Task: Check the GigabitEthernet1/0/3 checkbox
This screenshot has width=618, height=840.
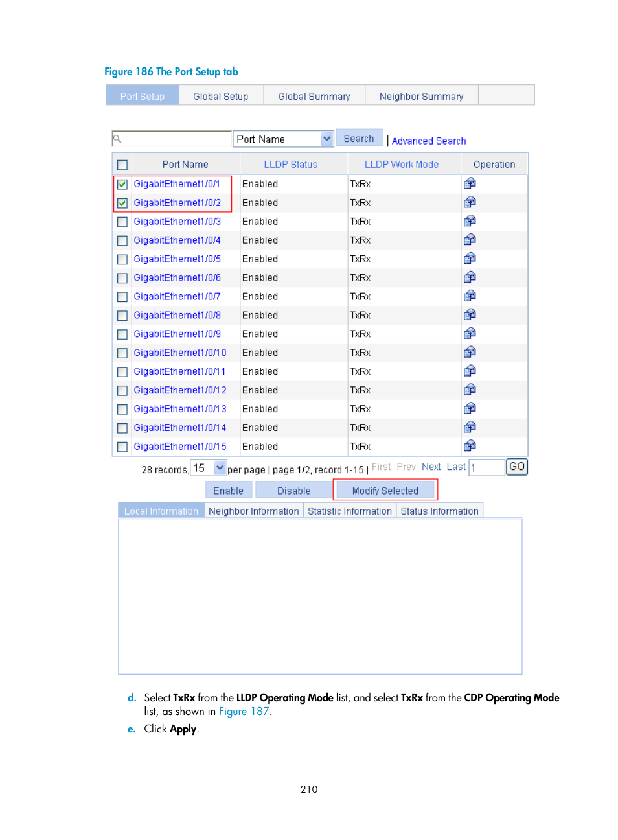Action: (x=122, y=222)
